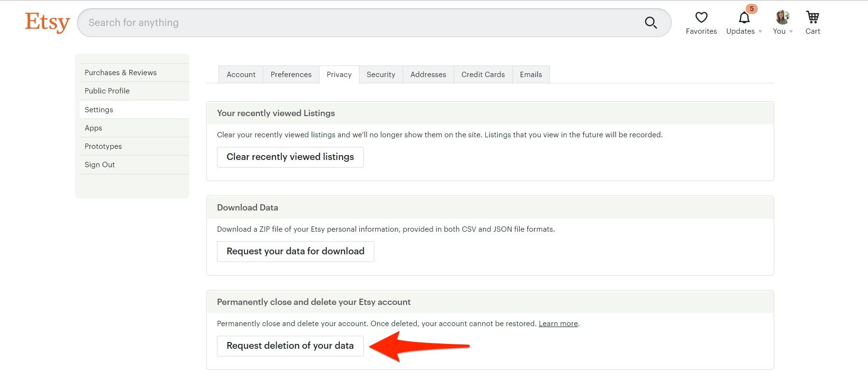Screen dimensions: 868x382
Task: Click 'Permanently close and delete your Etsy account' heading
Action: pos(314,302)
